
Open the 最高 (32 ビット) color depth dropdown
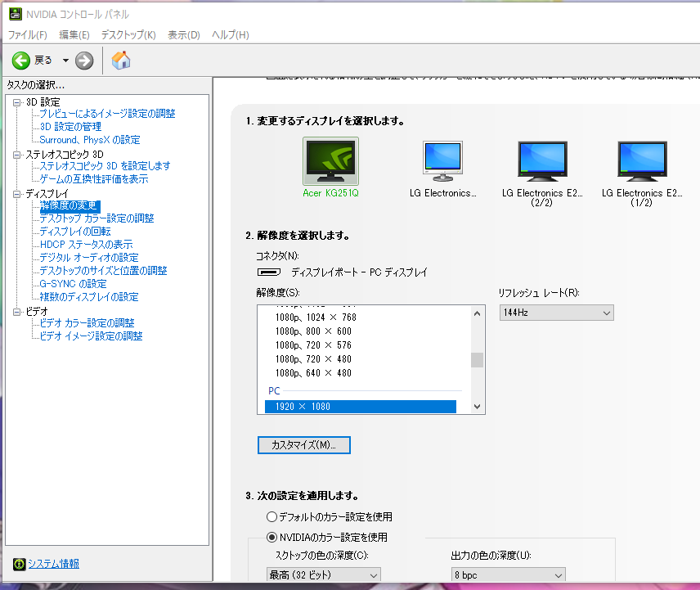(323, 575)
